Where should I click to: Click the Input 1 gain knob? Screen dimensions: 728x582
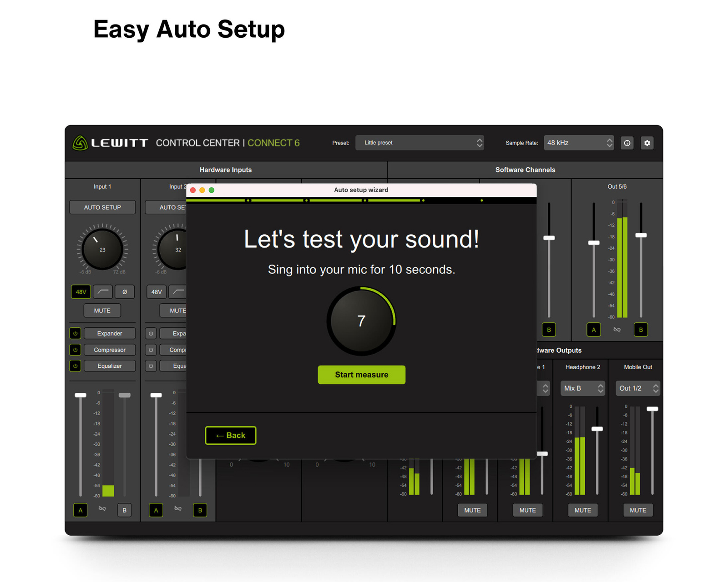tap(102, 249)
